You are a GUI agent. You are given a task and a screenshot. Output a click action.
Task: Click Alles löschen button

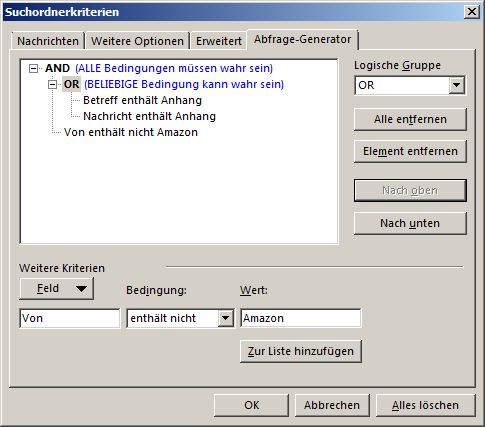[425, 405]
